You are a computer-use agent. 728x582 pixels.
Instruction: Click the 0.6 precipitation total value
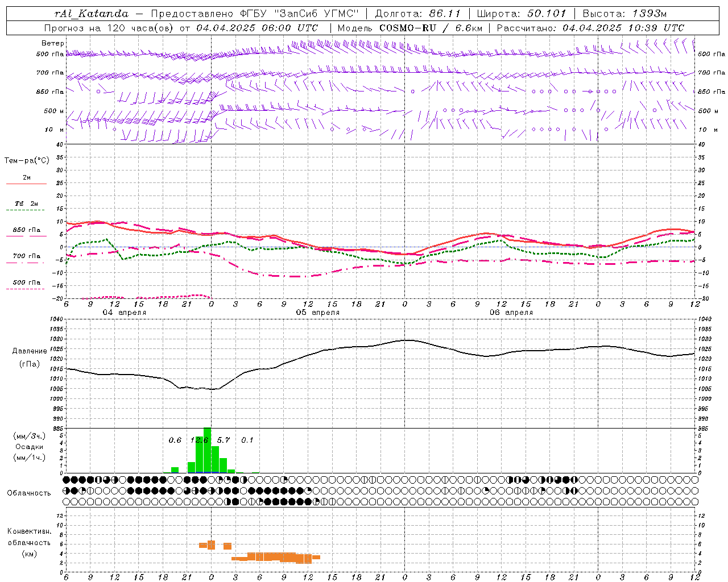click(175, 440)
